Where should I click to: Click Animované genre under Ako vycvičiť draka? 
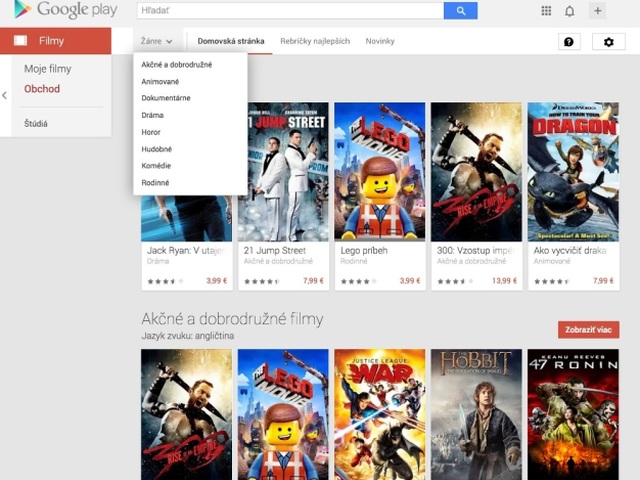552,261
